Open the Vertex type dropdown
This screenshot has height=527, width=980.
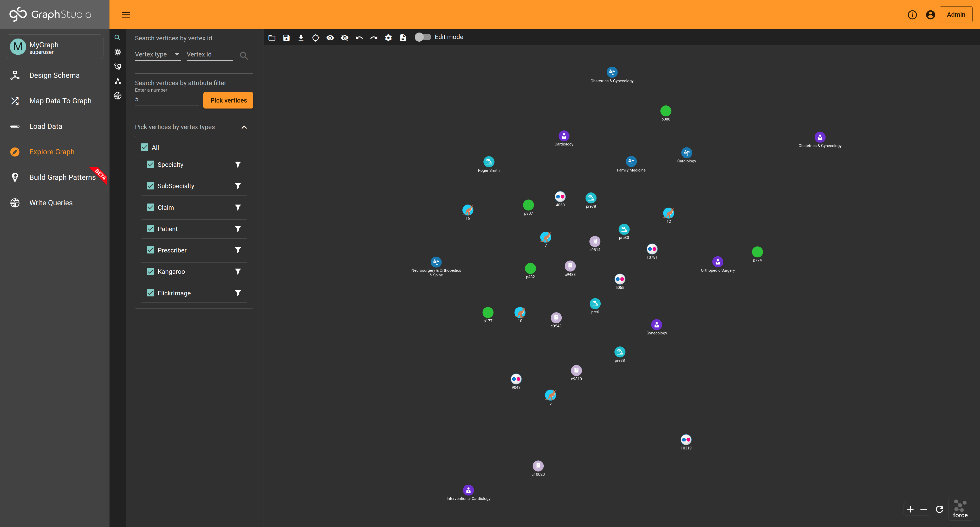click(x=158, y=54)
